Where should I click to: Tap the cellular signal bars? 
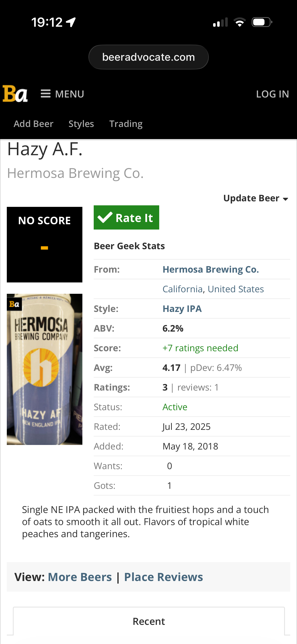tap(220, 22)
